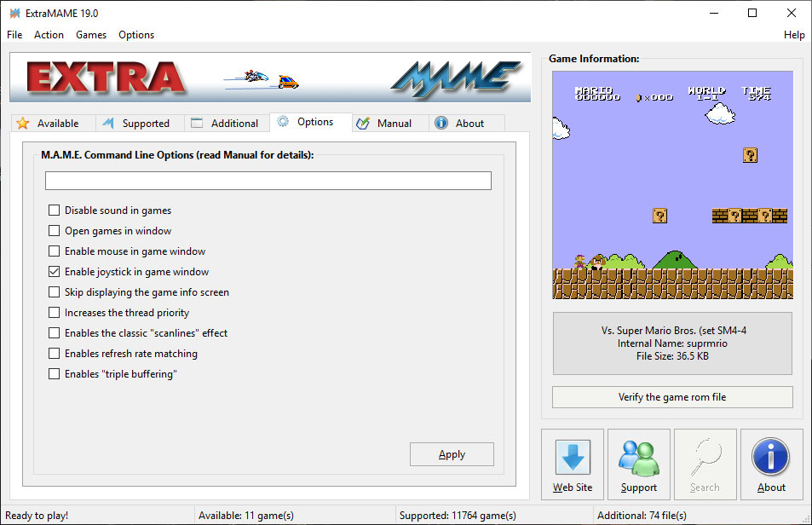Uncheck Enable joystick in game window
812x525 pixels.
coord(55,272)
